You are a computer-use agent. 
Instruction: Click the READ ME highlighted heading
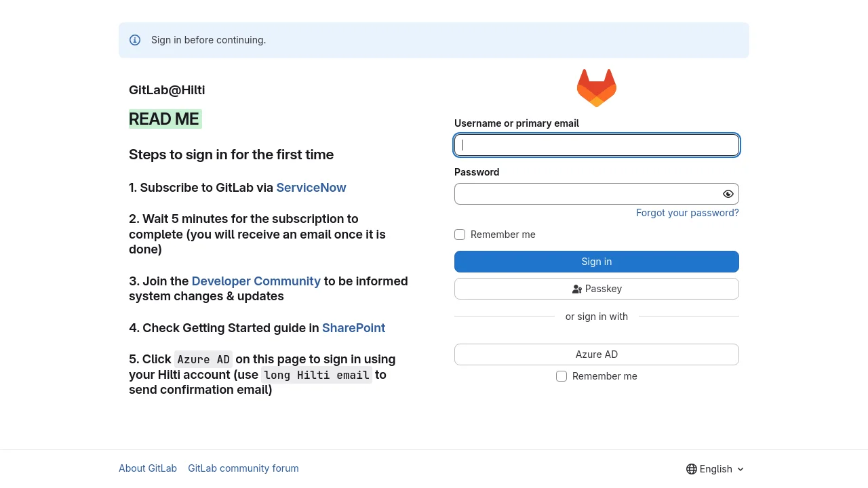(x=164, y=119)
